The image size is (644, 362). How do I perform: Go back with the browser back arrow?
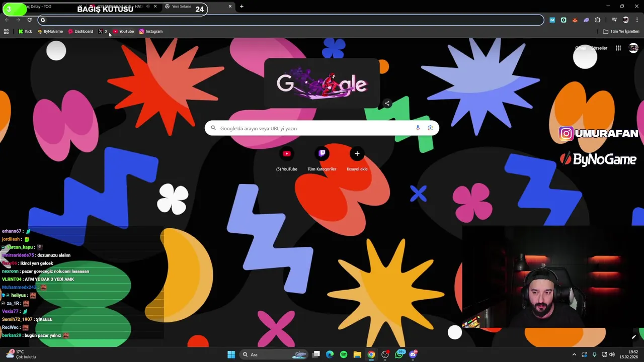tap(7, 20)
